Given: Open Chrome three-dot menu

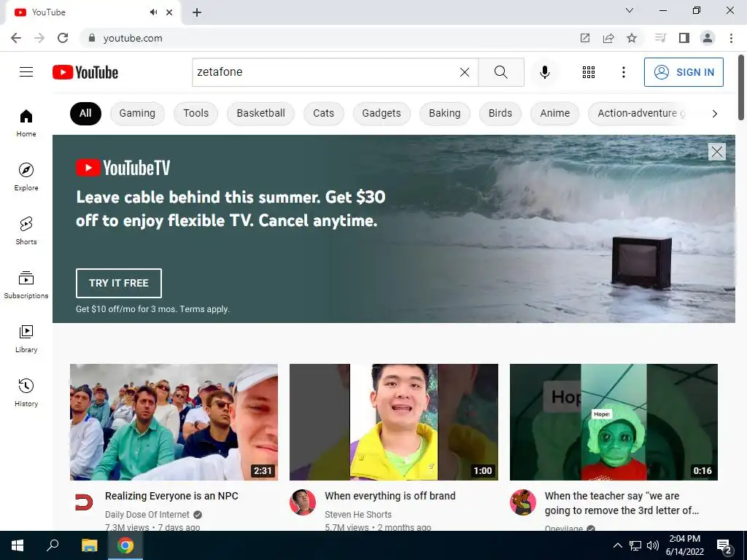Looking at the screenshot, I should (x=731, y=38).
